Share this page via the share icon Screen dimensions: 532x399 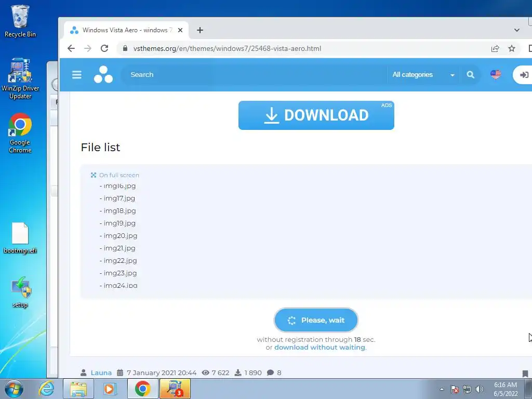click(495, 48)
